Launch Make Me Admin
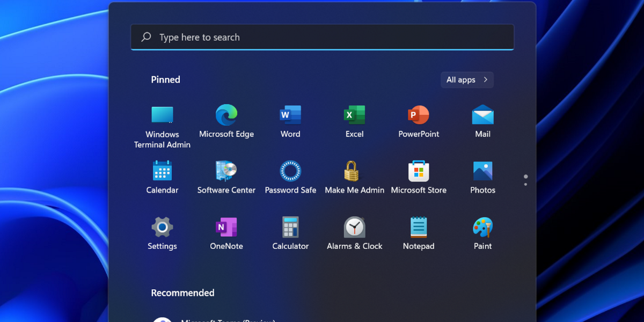 (x=355, y=178)
